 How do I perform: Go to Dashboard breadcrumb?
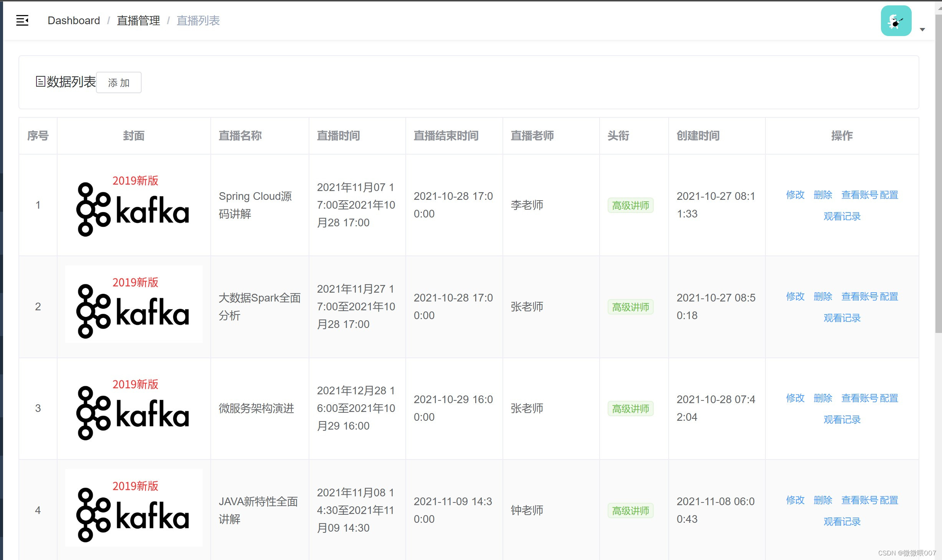coord(74,20)
